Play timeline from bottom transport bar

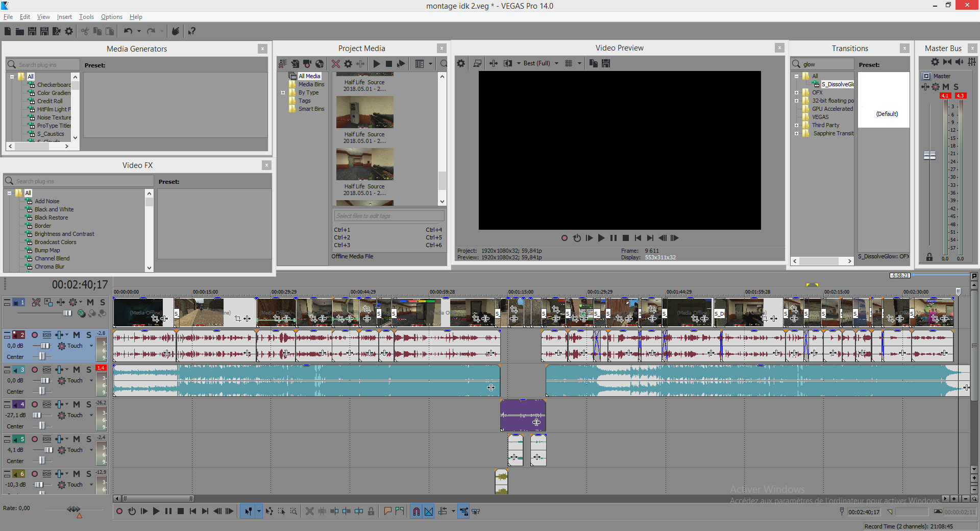coord(156,511)
